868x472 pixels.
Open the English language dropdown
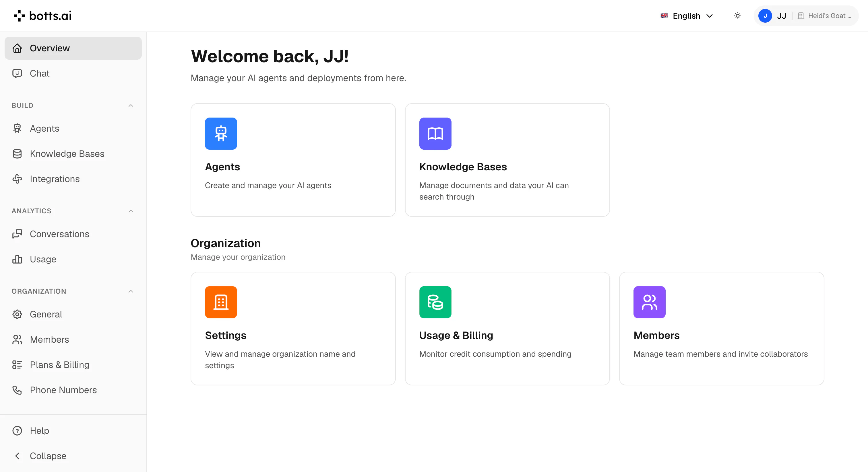tap(687, 16)
